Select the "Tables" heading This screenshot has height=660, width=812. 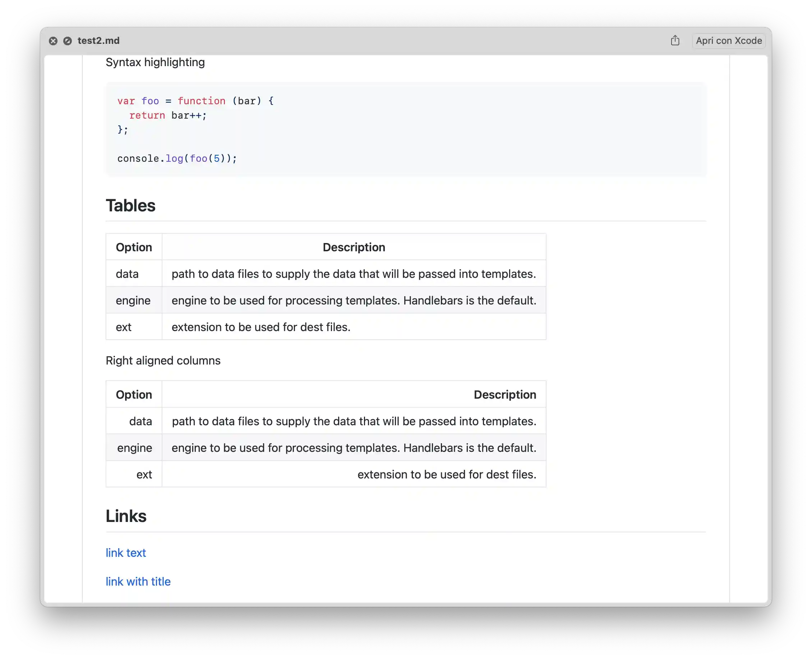tap(130, 205)
